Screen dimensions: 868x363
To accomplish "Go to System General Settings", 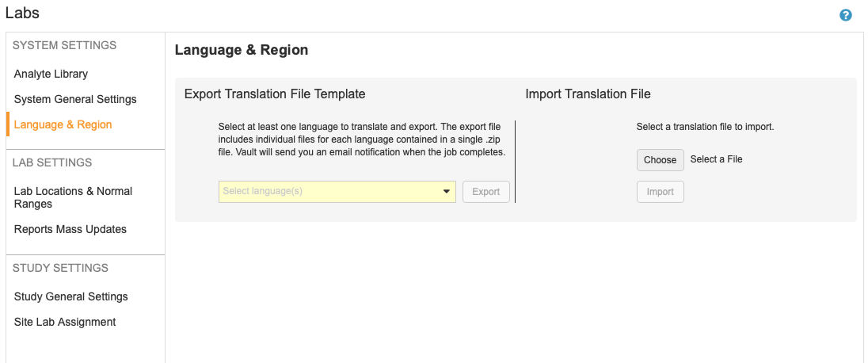I will pos(75,99).
